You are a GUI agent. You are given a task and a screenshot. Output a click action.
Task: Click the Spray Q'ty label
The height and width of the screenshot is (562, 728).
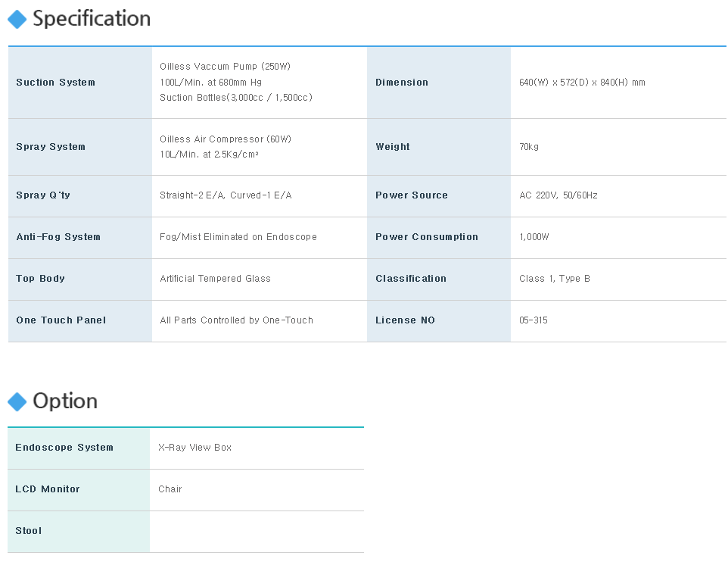coord(43,195)
